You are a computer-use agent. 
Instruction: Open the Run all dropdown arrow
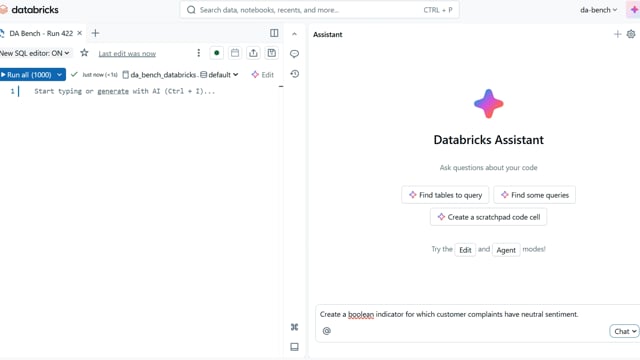(x=59, y=75)
